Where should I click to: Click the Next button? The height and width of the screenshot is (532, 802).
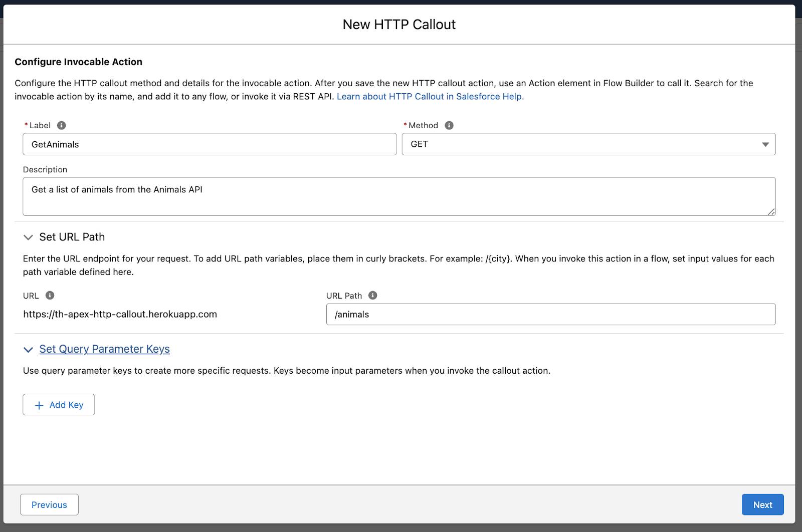[762, 504]
